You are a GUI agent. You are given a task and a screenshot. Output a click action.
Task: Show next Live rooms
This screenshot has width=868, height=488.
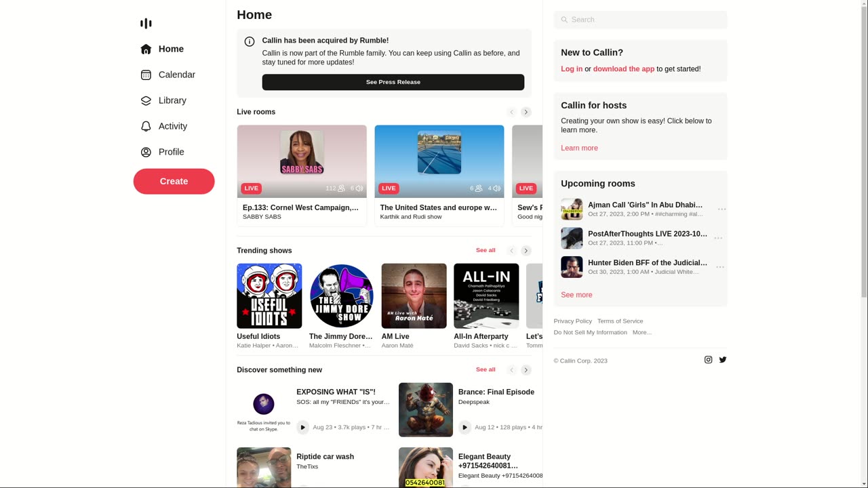526,112
